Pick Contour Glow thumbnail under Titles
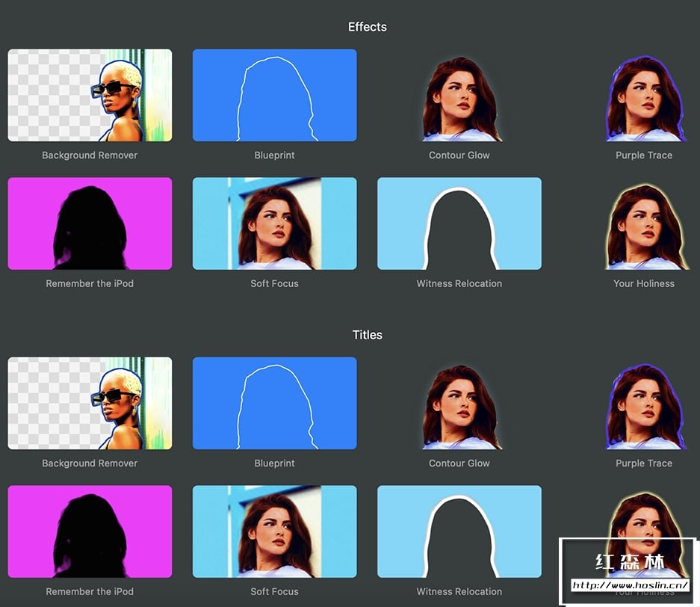 [x=459, y=403]
